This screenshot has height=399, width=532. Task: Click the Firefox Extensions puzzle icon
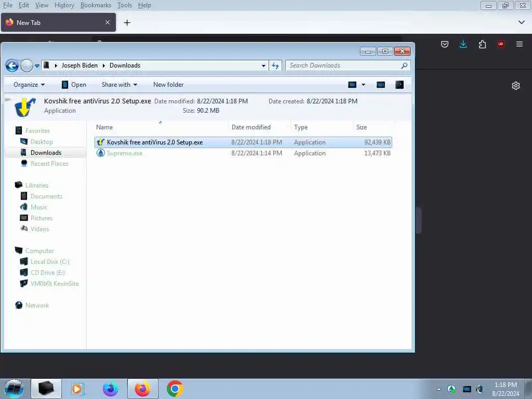482,44
